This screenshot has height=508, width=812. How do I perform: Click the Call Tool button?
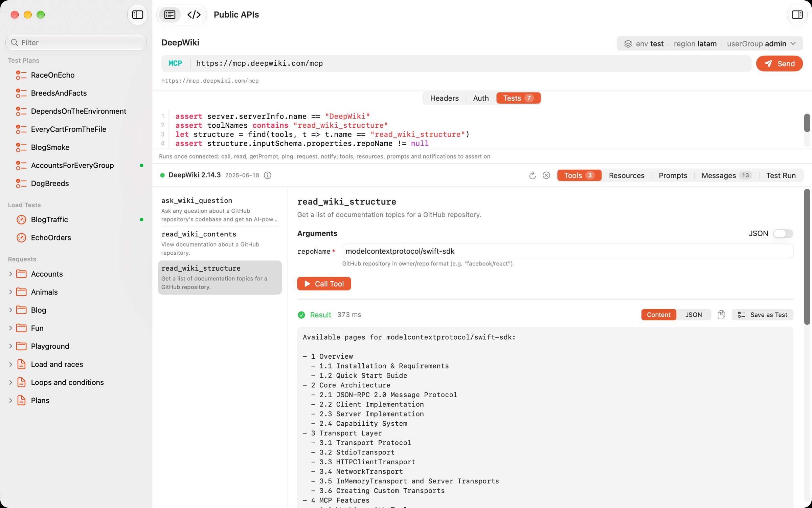(x=324, y=284)
